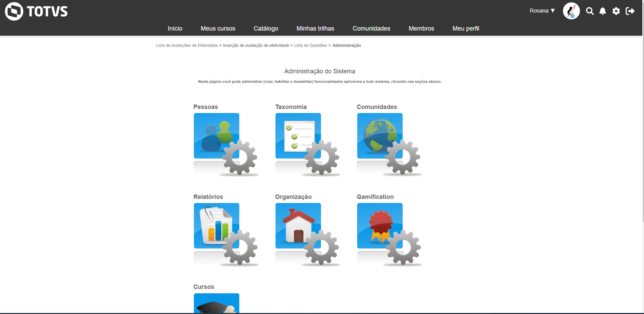The image size is (644, 314).
Task: Open the Minhas trilhas menu item
Action: tap(315, 29)
